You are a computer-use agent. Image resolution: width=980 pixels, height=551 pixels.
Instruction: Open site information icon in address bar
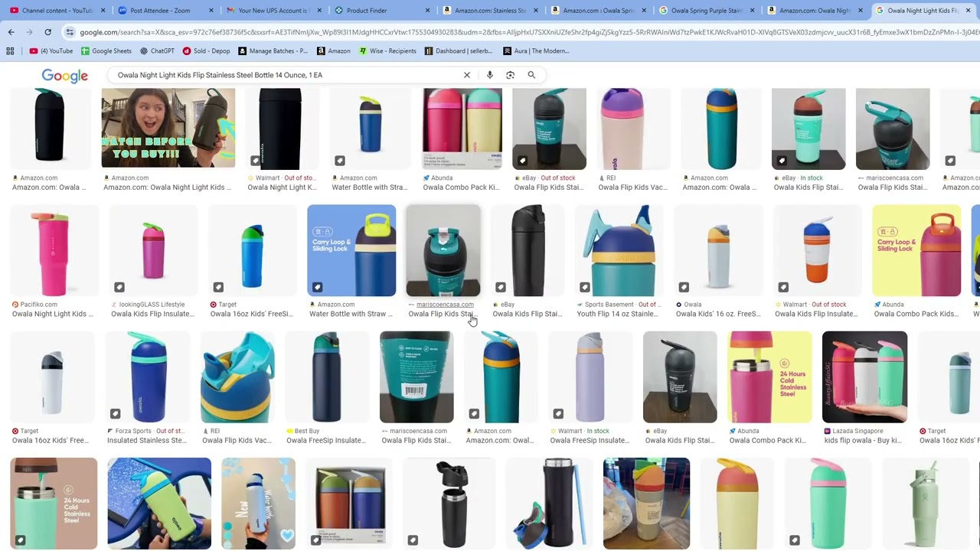pyautogui.click(x=70, y=32)
